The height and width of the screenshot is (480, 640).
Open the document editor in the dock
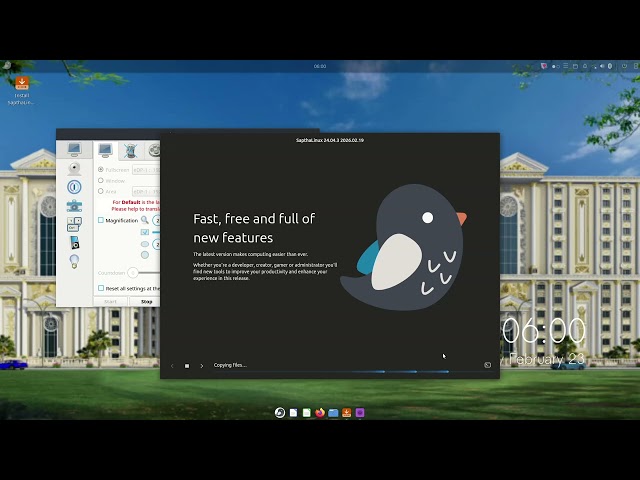(x=293, y=413)
